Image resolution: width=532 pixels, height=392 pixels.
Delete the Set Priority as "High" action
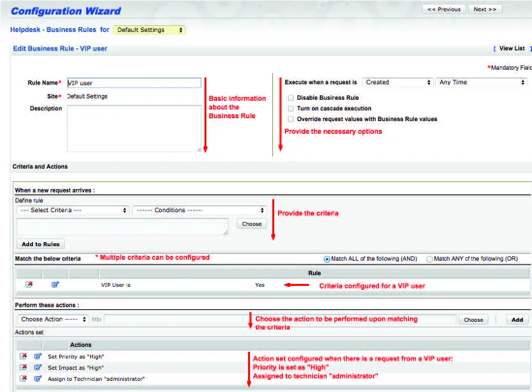pyautogui.click(x=24, y=356)
